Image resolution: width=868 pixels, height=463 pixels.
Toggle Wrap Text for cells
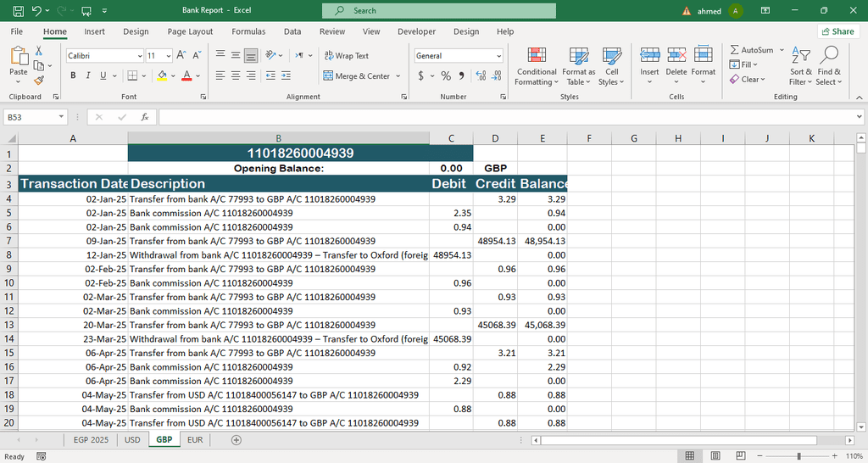[x=347, y=56]
